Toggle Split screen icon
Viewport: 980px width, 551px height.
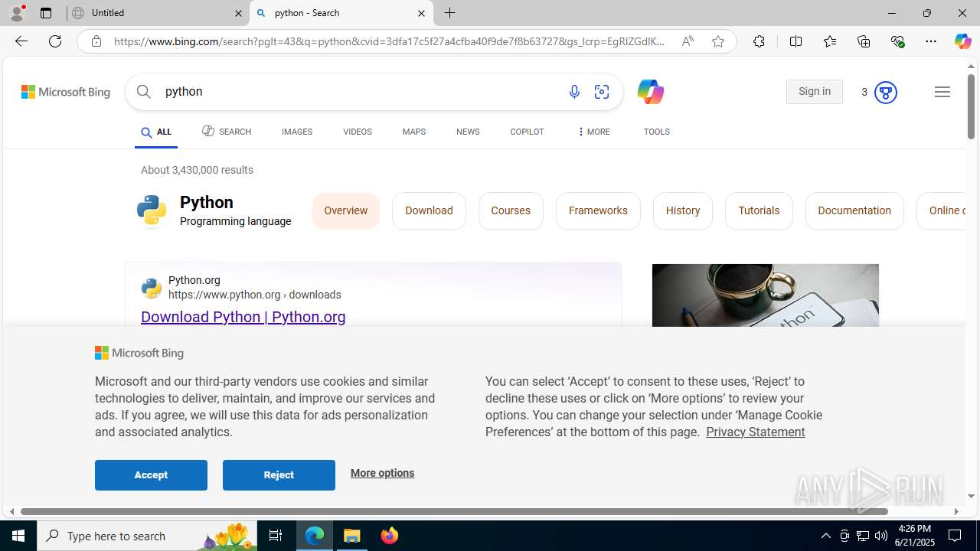pyautogui.click(x=795, y=41)
